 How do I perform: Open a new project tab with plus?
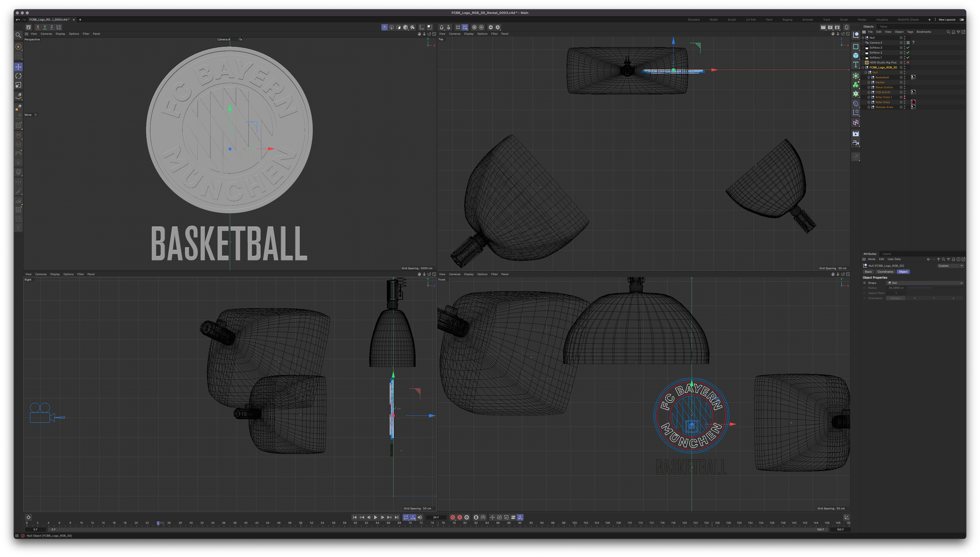click(80, 19)
